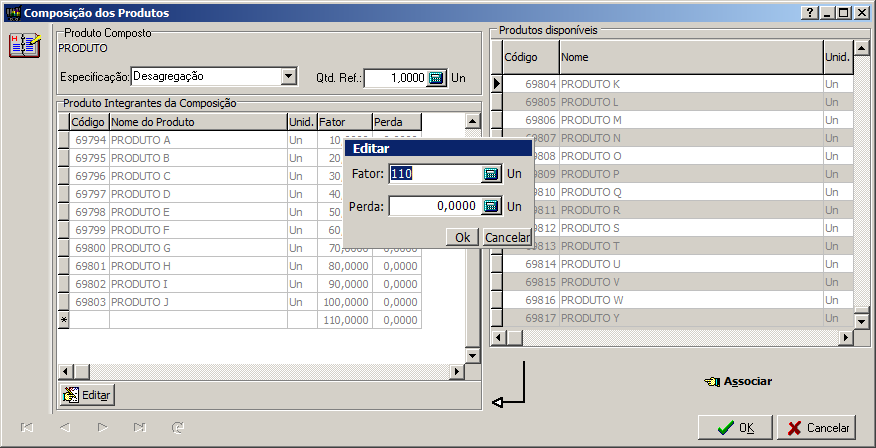Click the Fator input field
Image resolution: width=876 pixels, height=448 pixels.
434,174
